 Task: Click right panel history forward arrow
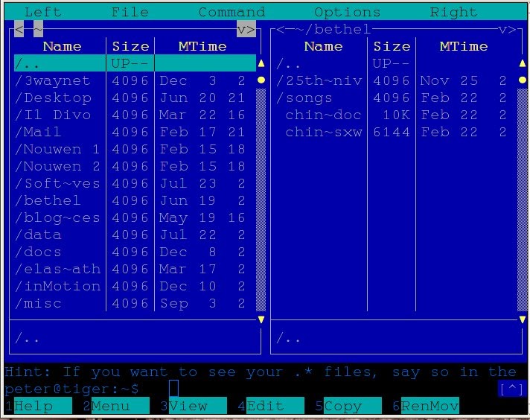tap(511, 30)
